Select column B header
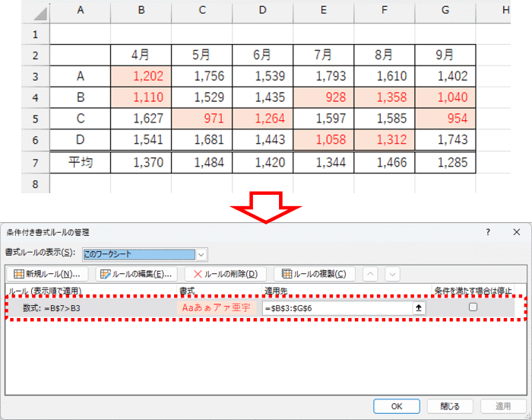 coord(141,10)
